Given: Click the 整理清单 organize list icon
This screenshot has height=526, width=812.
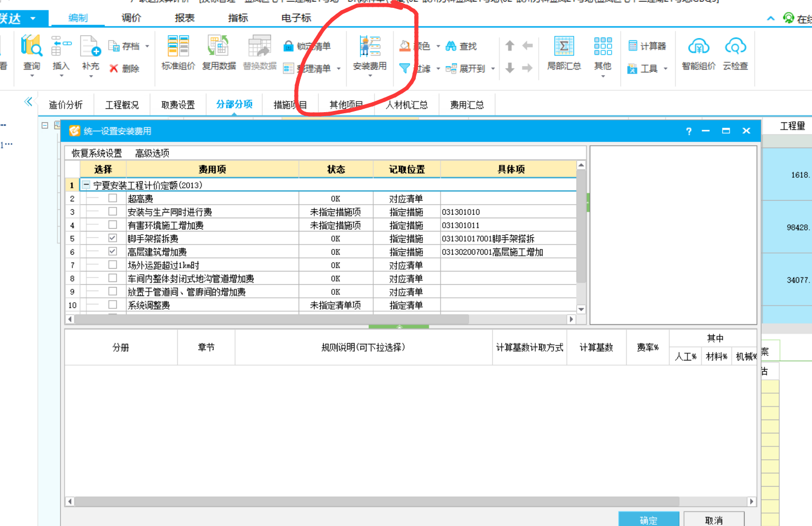Looking at the screenshot, I should 288,68.
